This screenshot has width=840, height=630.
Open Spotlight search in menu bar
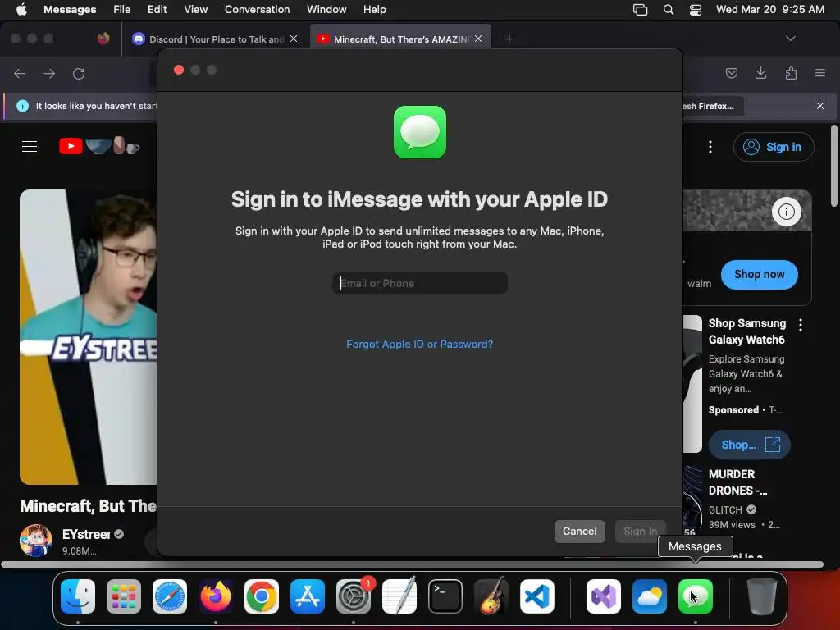tap(668, 10)
